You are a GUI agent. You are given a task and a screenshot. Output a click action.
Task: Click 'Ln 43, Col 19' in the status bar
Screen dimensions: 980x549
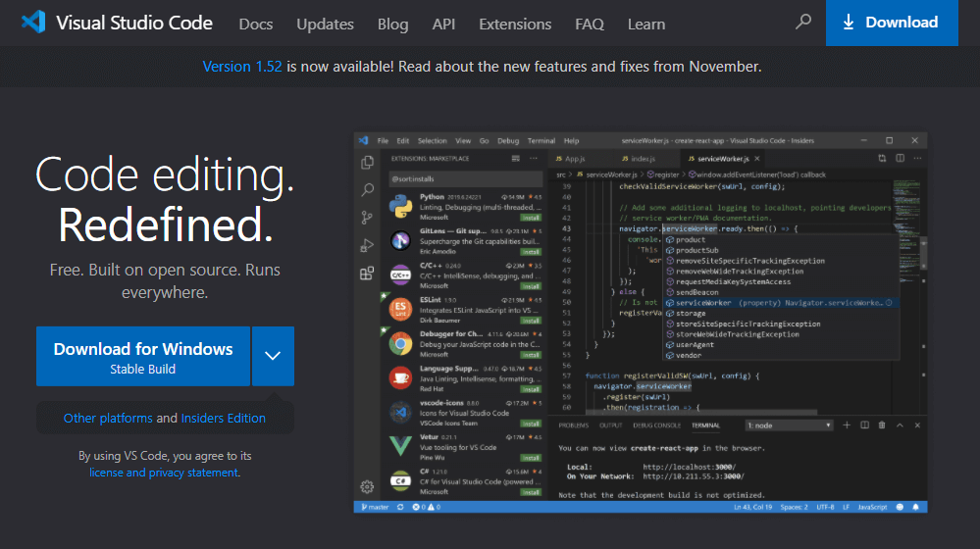point(752,507)
